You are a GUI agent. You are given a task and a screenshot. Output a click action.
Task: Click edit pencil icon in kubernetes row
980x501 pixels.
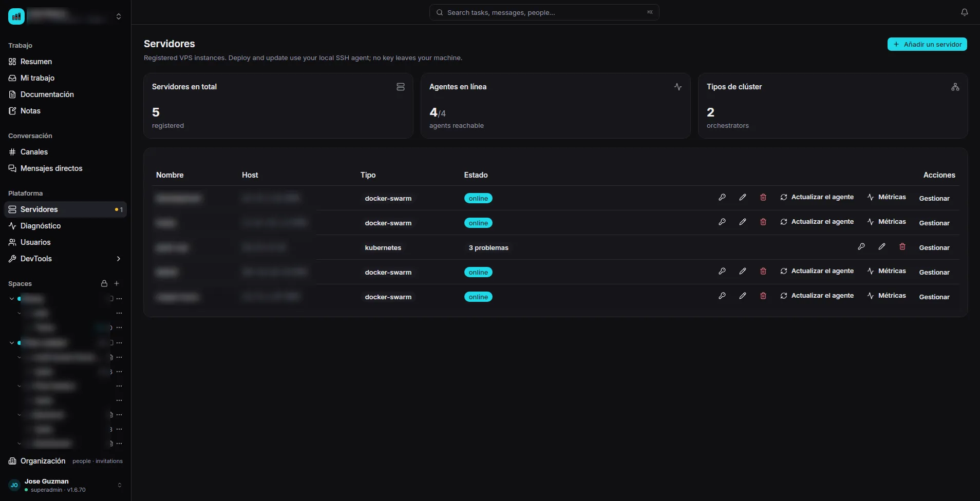coord(882,246)
